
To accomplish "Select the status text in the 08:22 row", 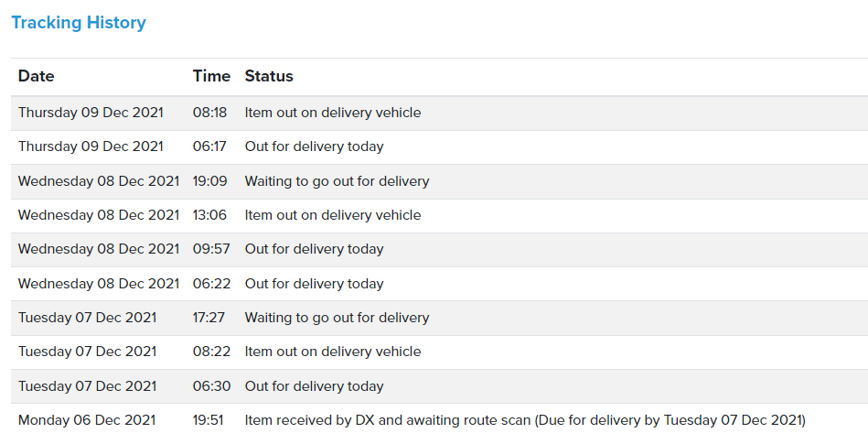I will coord(333,352).
